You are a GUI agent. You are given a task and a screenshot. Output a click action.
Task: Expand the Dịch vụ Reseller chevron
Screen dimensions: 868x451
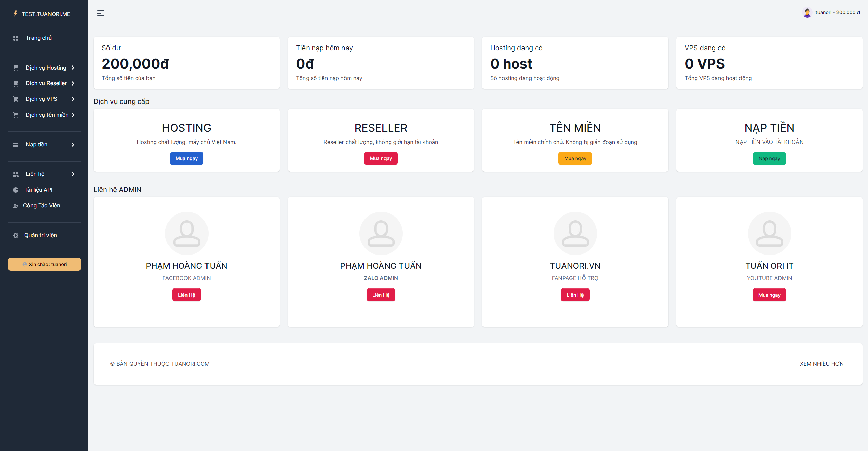(x=74, y=83)
